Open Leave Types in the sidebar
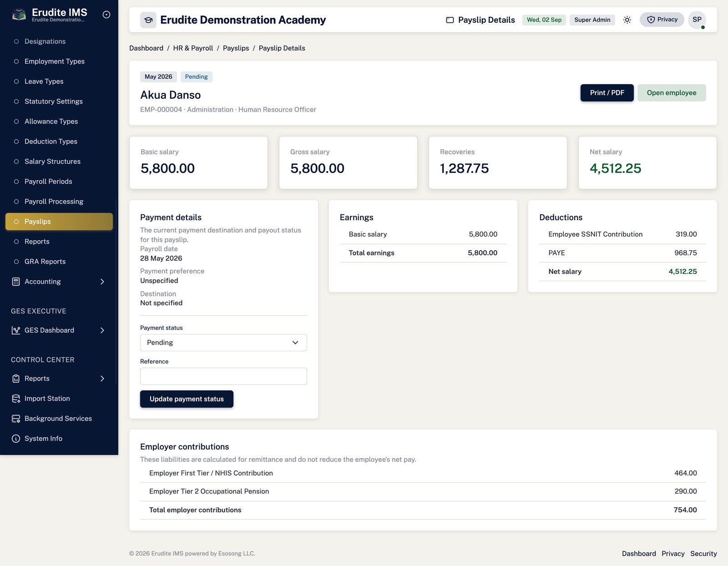Viewport: 728px width, 566px height. 59,81
